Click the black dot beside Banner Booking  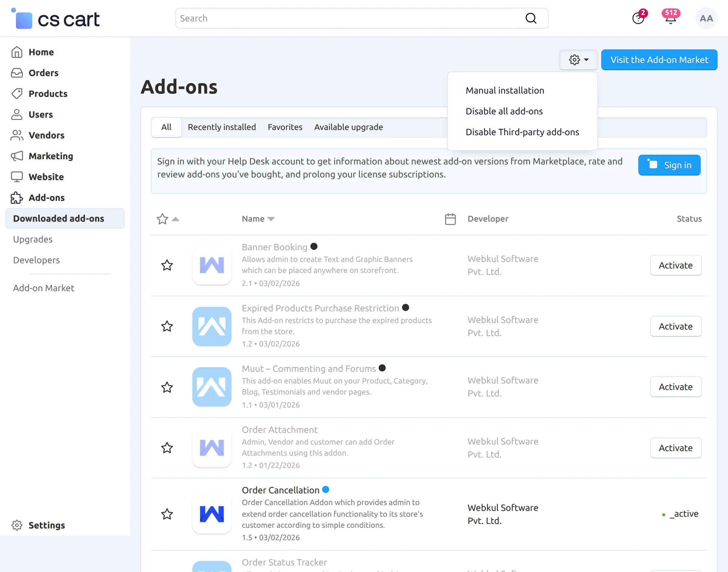[314, 246]
